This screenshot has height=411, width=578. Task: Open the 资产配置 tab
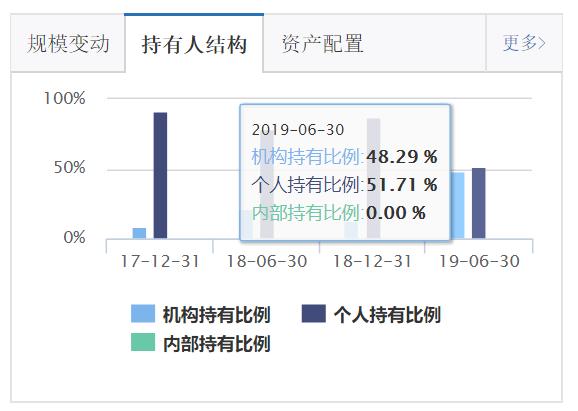323,43
